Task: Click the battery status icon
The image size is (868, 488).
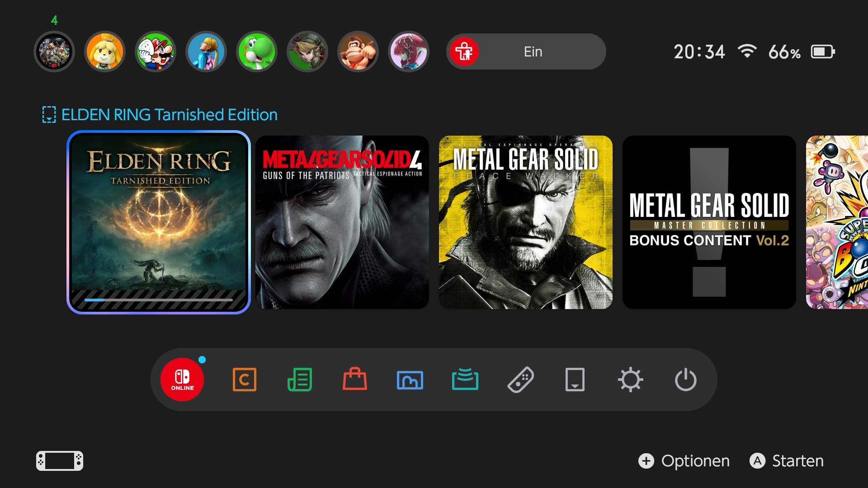Action: tap(823, 52)
